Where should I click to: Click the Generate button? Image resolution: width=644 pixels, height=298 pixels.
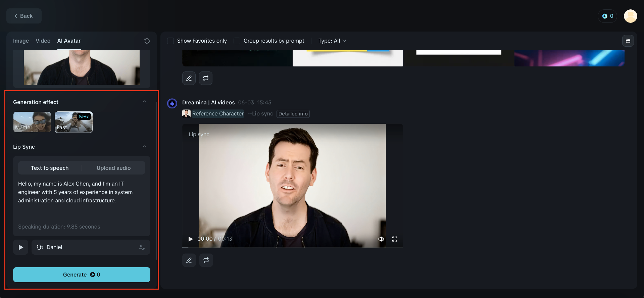coord(82,275)
